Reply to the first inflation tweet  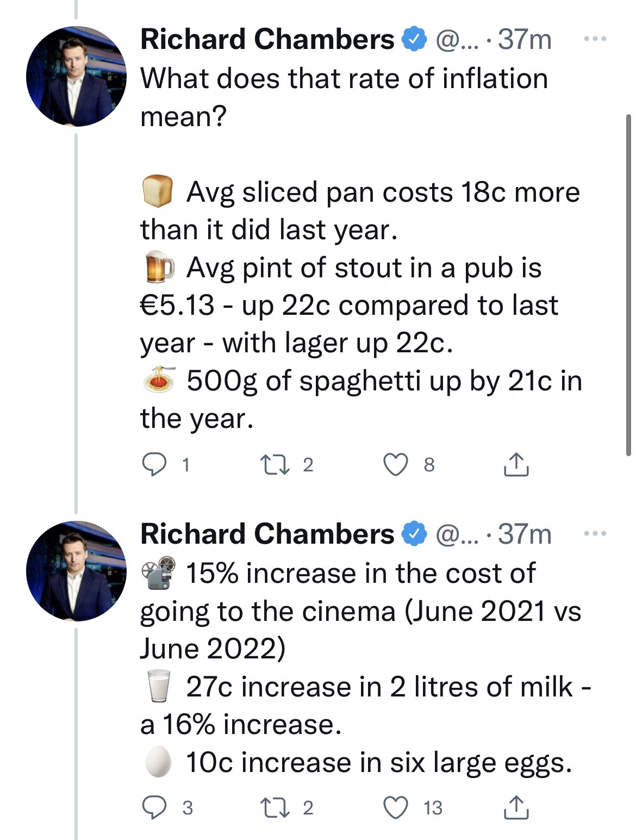pos(155,463)
